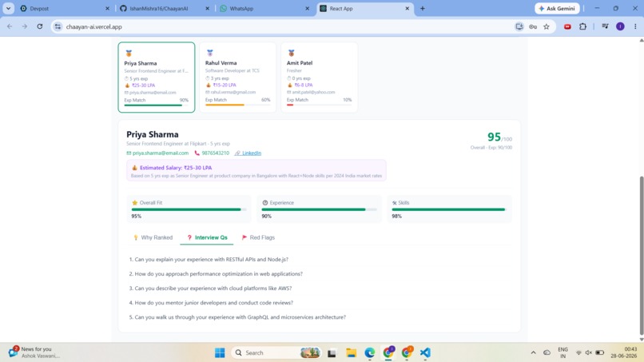This screenshot has height=362, width=644.
Task: Click the clock icon next to Experience
Action: [265, 202]
